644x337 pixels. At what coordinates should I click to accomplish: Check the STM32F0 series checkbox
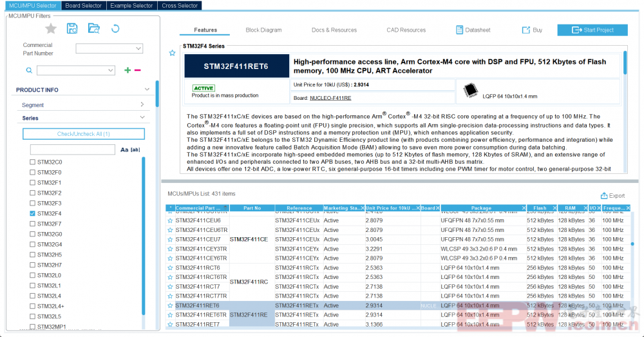pyautogui.click(x=32, y=172)
